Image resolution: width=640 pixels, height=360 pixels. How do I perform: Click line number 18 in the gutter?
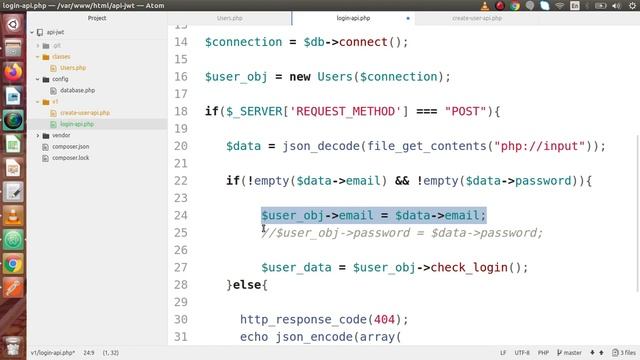tap(181, 111)
